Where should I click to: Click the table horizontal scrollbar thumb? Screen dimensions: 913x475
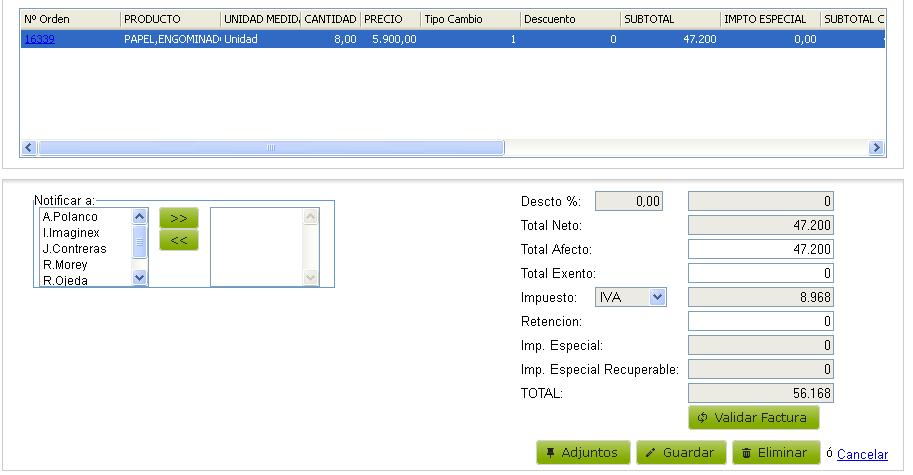click(271, 147)
